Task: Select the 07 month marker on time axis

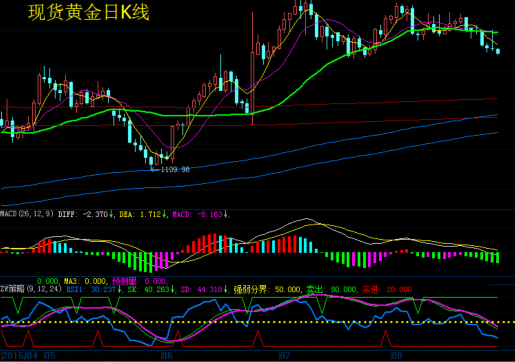Action: pos(285,355)
